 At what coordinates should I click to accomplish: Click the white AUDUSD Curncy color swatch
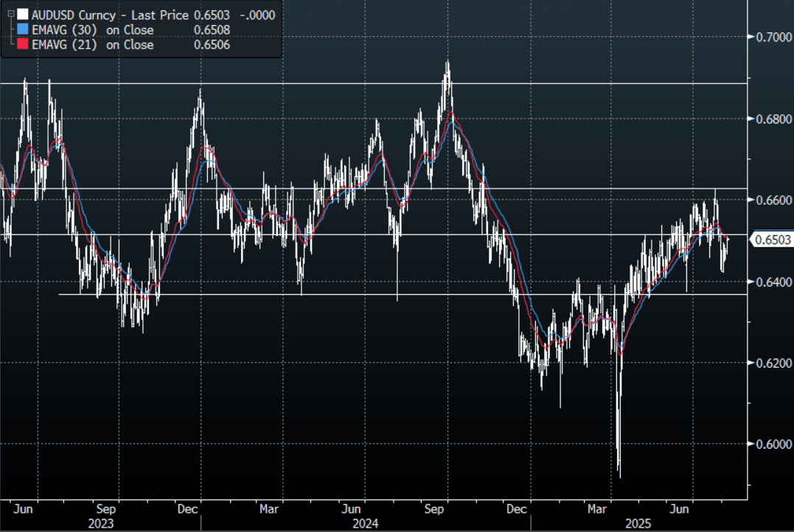(23, 14)
